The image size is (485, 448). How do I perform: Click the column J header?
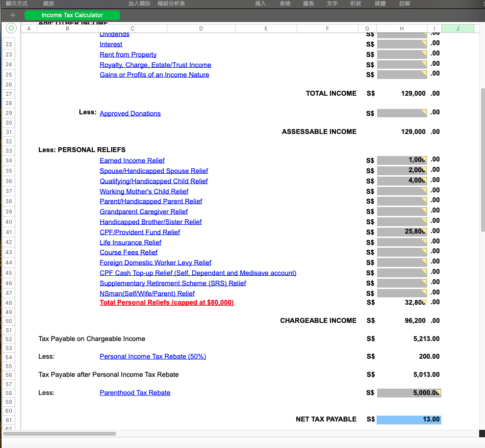point(457,28)
